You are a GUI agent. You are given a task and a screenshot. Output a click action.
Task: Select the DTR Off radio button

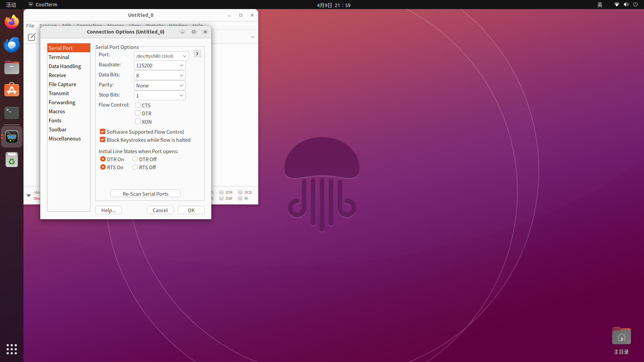(x=135, y=159)
